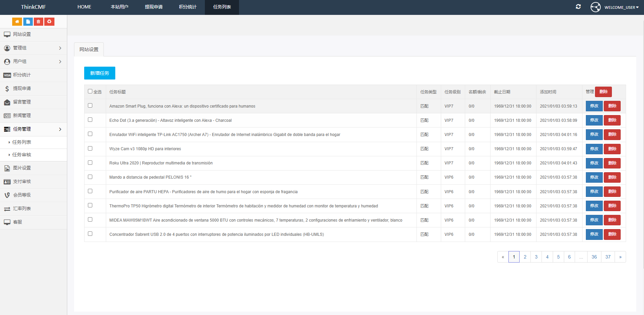Click 修改 for the Echo Dot row

coord(594,120)
